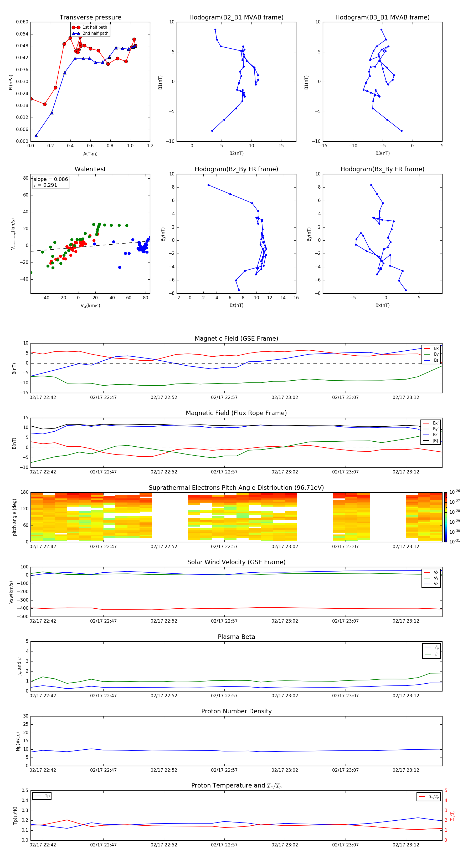Click the 'r = 0.291' annotation
The width and height of the screenshot is (473, 868).
[x=45, y=185]
